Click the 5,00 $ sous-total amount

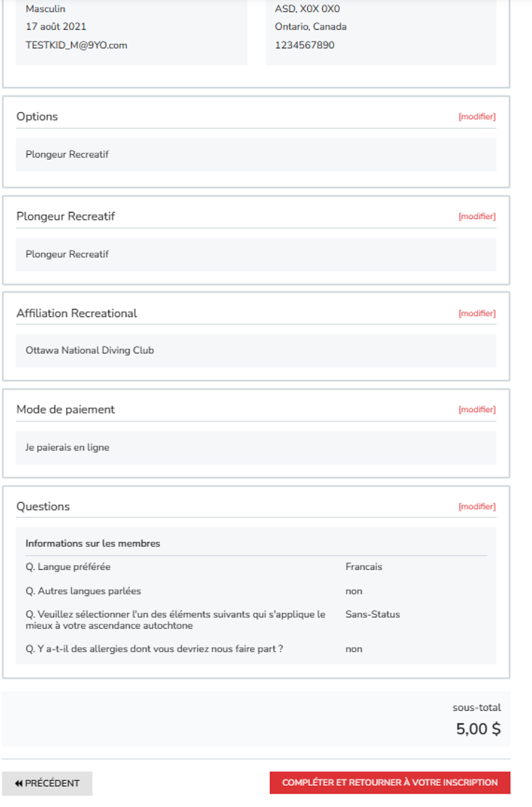[478, 729]
